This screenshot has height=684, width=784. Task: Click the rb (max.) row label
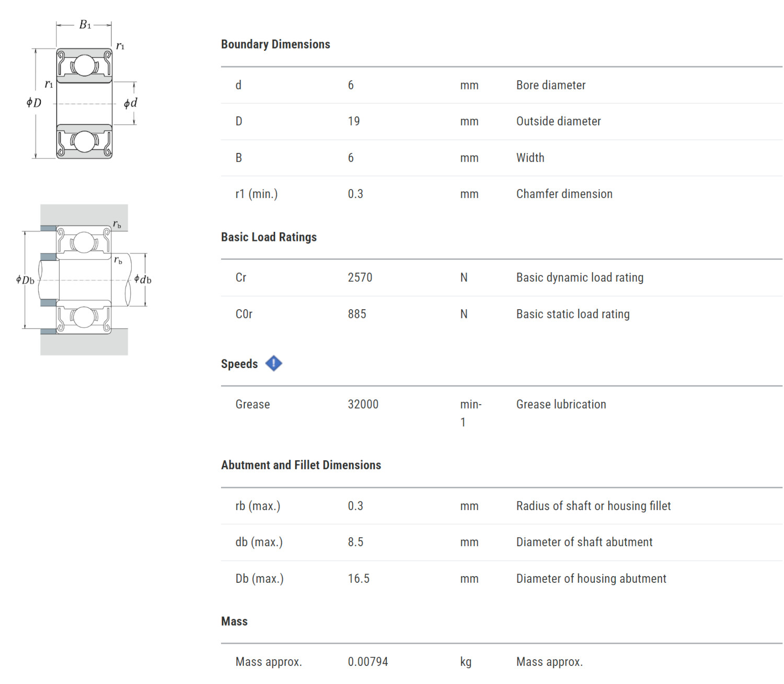[258, 506]
